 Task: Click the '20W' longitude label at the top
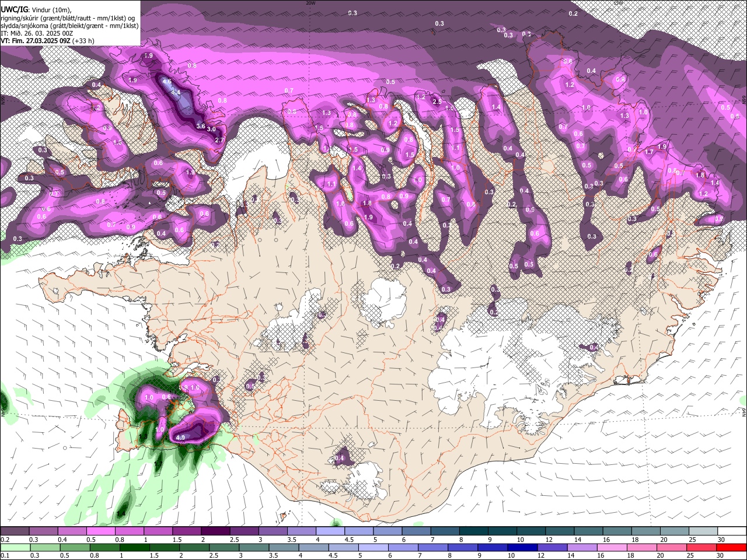310,3
